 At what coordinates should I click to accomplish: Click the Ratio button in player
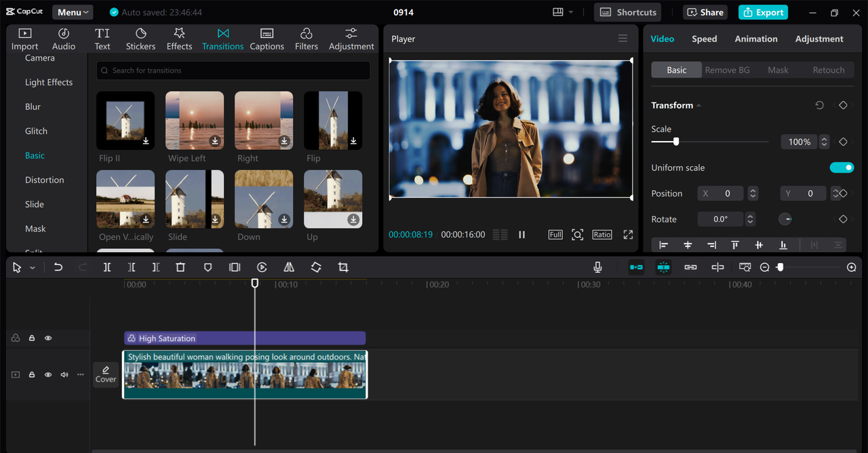pyautogui.click(x=602, y=235)
